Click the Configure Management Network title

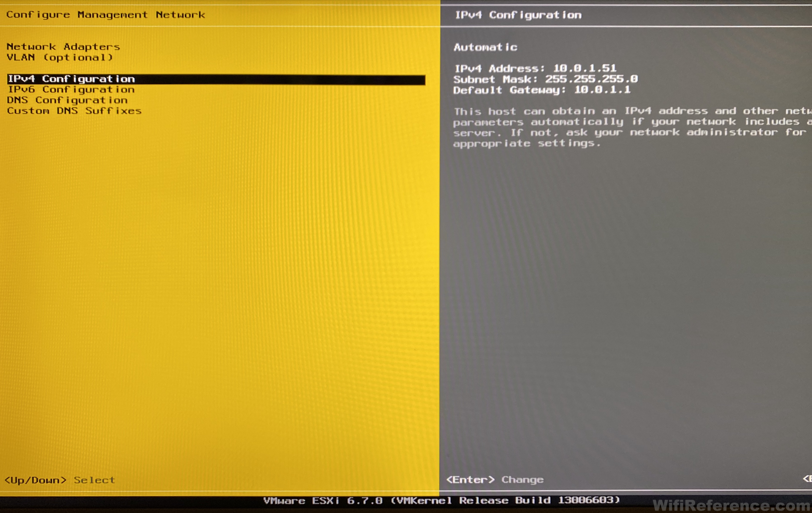(105, 15)
